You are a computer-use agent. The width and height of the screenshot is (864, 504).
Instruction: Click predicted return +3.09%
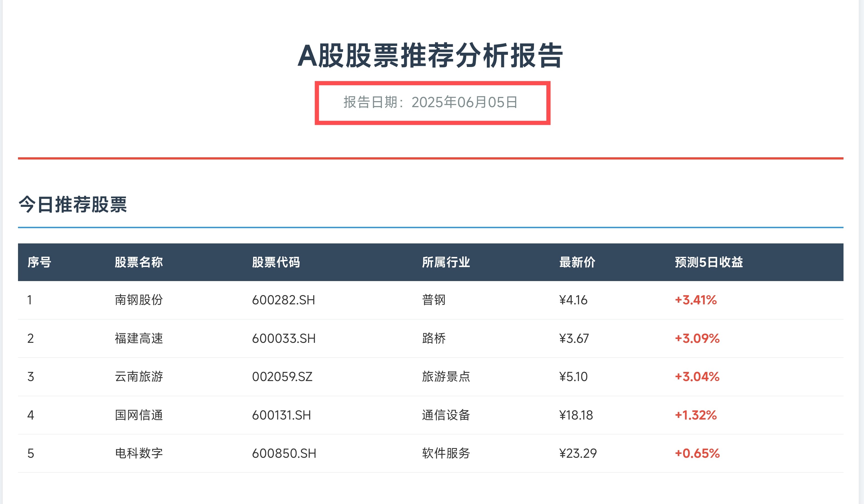tap(697, 338)
